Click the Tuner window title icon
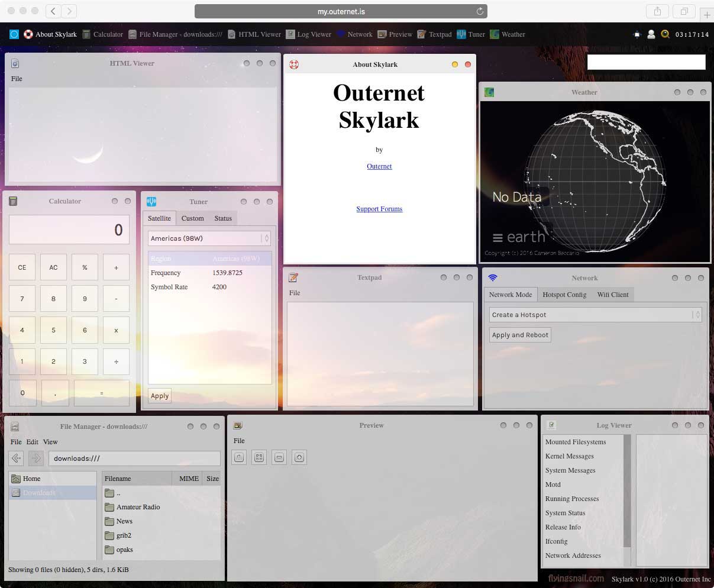714x588 pixels. point(151,202)
